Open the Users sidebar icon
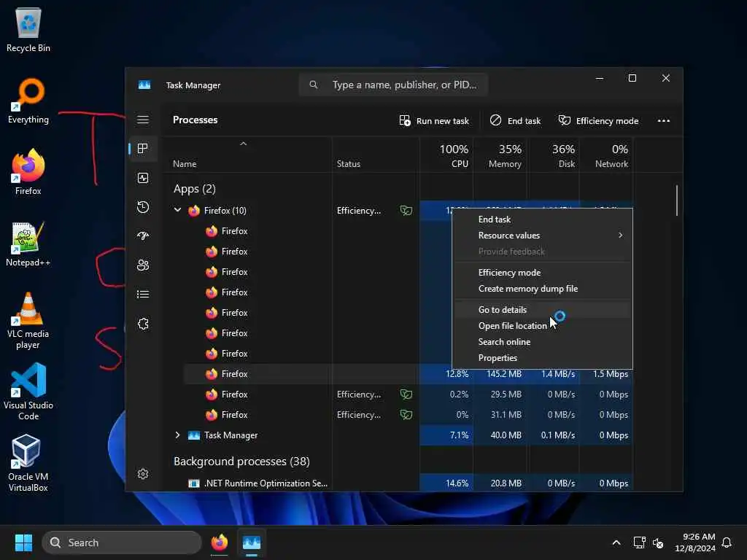Image resolution: width=747 pixels, height=560 pixels. [x=143, y=265]
